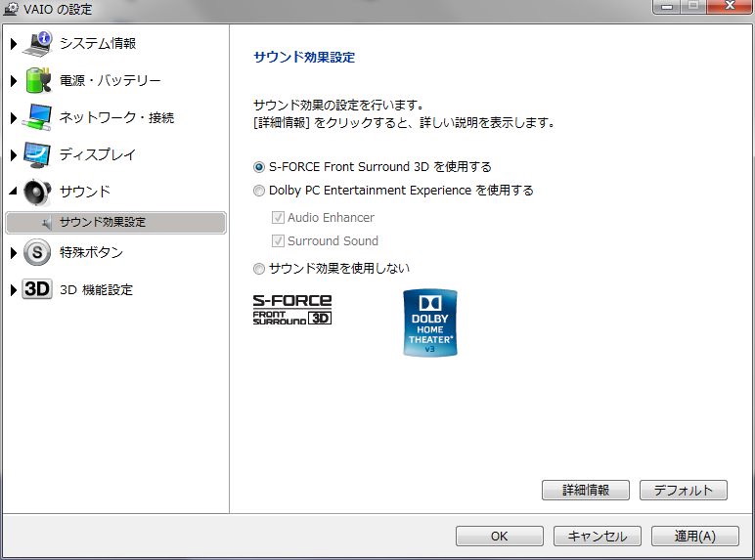Click the Dolby Home Theater v3 logo
This screenshot has height=560, width=755.
[430, 323]
